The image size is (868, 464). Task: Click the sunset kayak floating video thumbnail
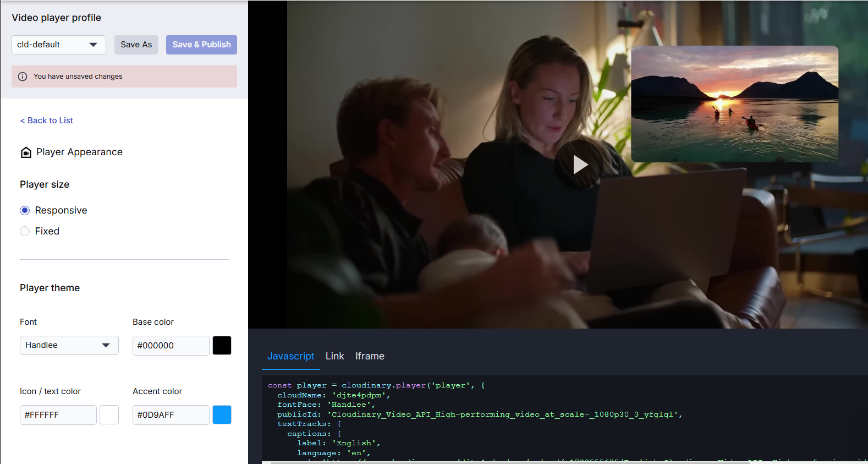pos(735,104)
